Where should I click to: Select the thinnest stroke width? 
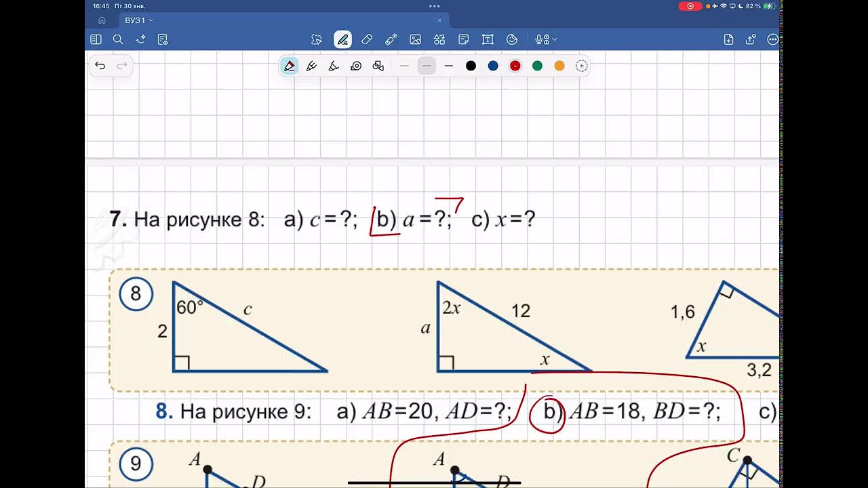(x=405, y=66)
